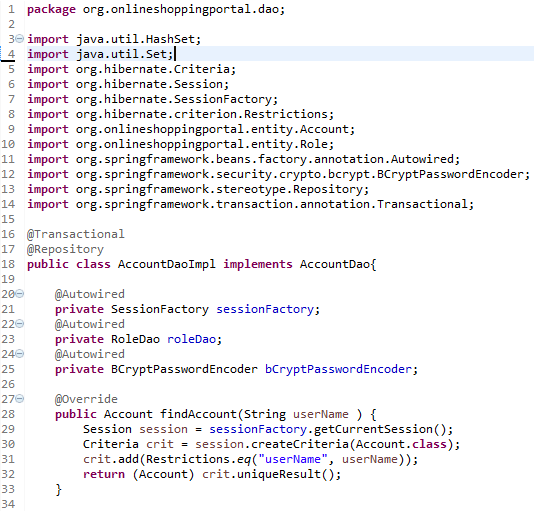Click the @Autowired annotation on line 24

(90, 354)
